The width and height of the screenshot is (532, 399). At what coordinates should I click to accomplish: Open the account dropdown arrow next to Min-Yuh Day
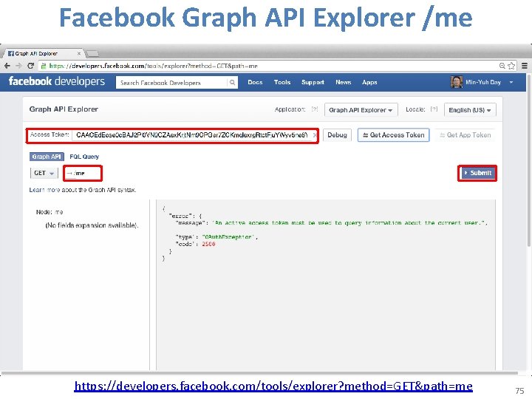511,82
